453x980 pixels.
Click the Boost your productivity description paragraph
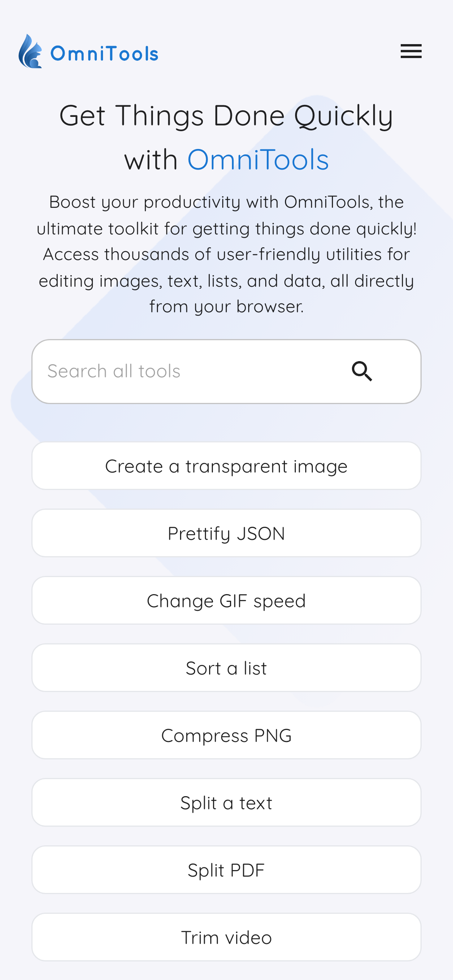(x=226, y=254)
